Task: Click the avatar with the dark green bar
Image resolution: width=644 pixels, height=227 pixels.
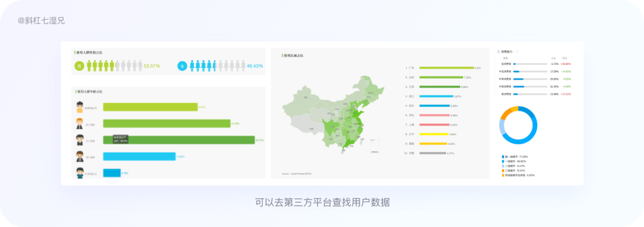Action: tap(80, 140)
